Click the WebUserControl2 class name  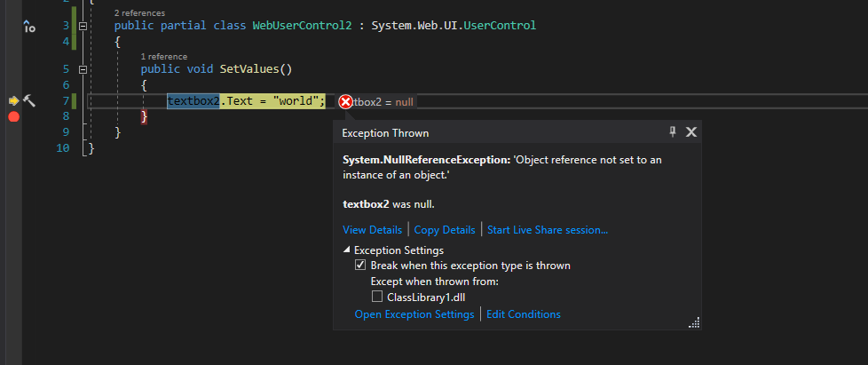click(302, 26)
